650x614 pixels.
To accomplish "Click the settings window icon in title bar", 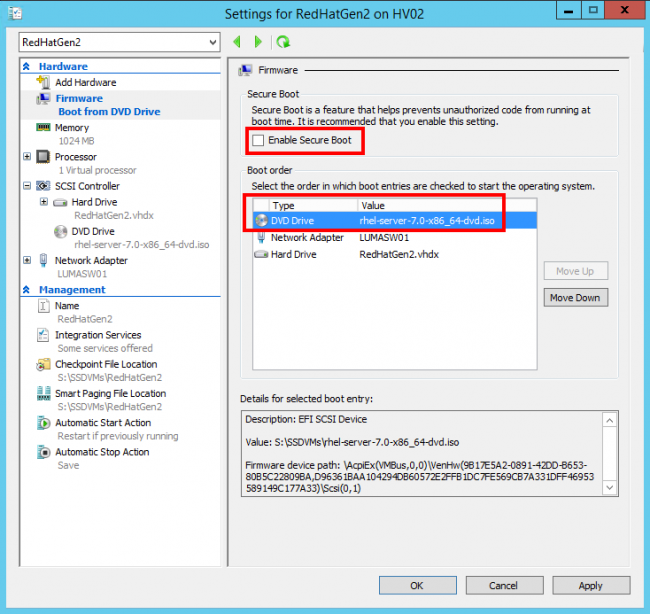I will pyautogui.click(x=15, y=14).
